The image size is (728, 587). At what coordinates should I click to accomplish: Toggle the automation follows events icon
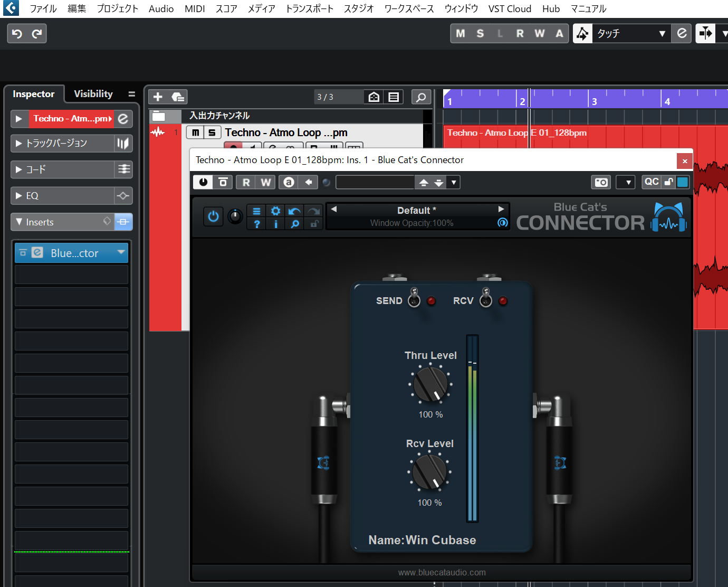(x=582, y=34)
